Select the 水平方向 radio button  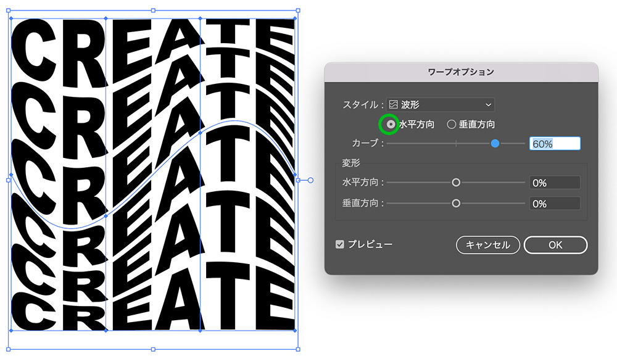[x=390, y=124]
